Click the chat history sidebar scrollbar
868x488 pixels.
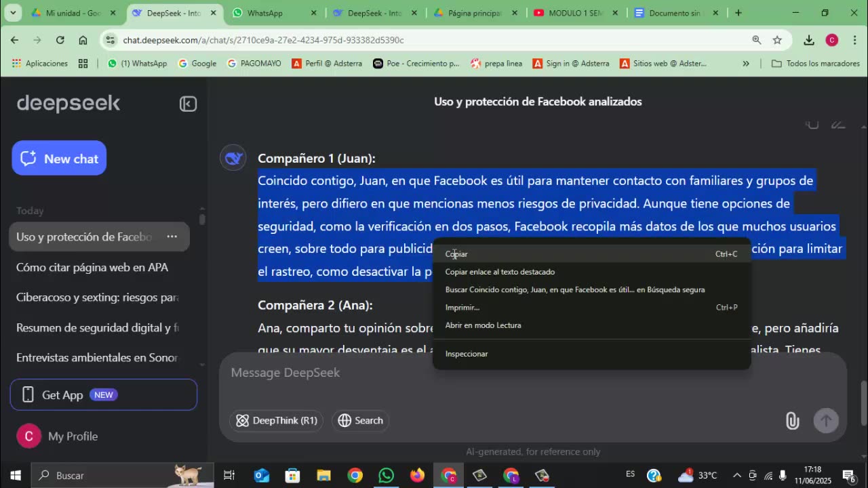click(202, 219)
